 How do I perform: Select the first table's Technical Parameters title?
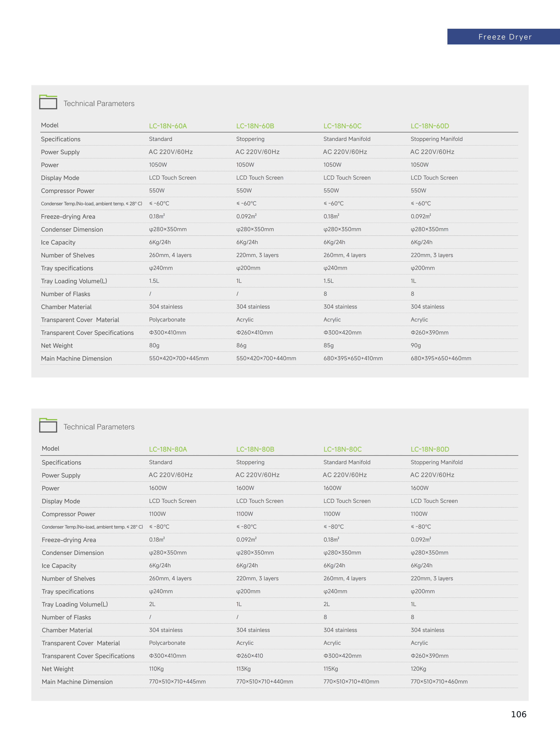pos(99,103)
